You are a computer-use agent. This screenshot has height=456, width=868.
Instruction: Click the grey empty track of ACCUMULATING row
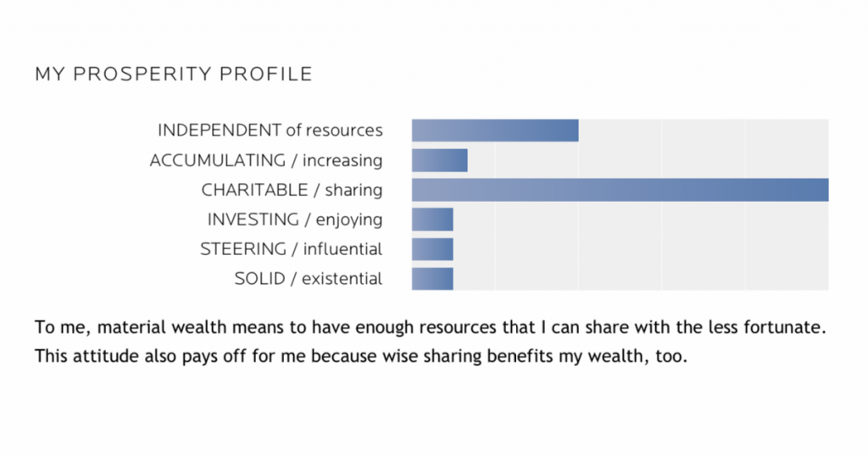[648, 160]
